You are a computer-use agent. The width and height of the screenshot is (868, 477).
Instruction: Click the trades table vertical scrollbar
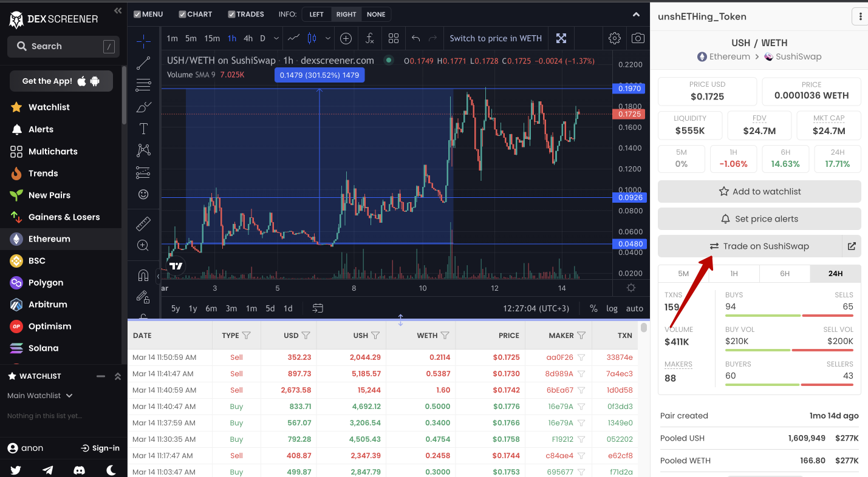coord(644,328)
